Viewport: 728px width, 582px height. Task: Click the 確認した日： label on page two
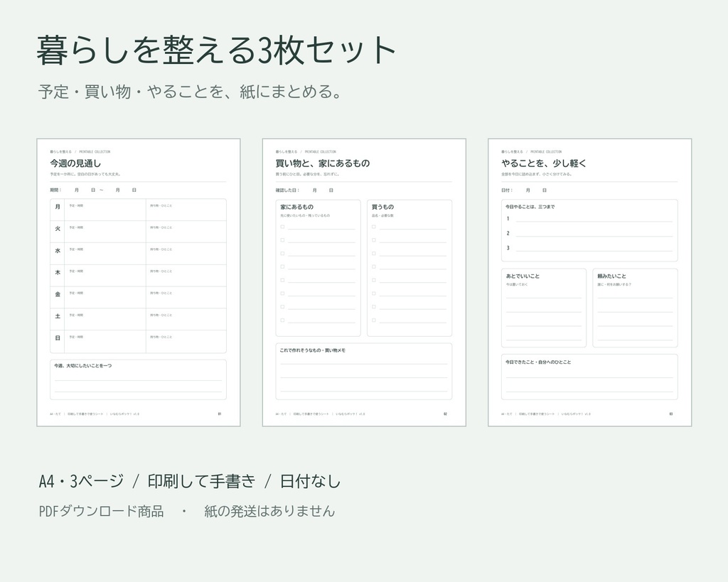[x=287, y=190]
